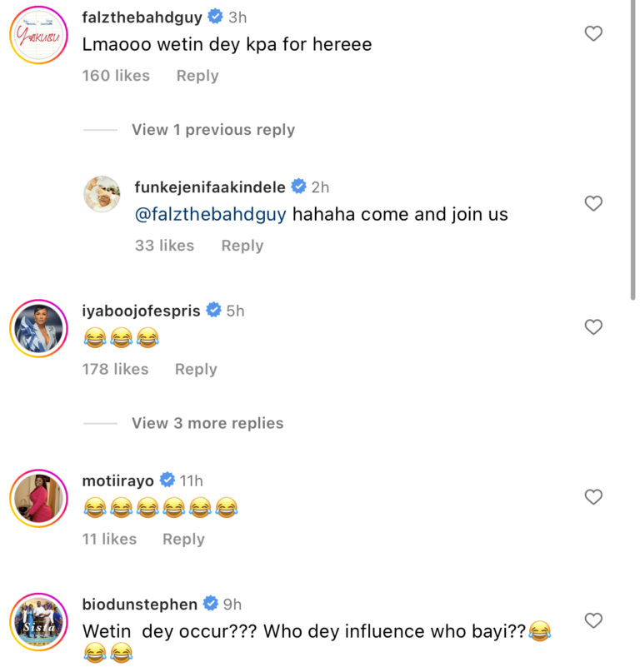
Task: Click Reply under iyaboojofespris's emojis
Action: [x=196, y=369]
